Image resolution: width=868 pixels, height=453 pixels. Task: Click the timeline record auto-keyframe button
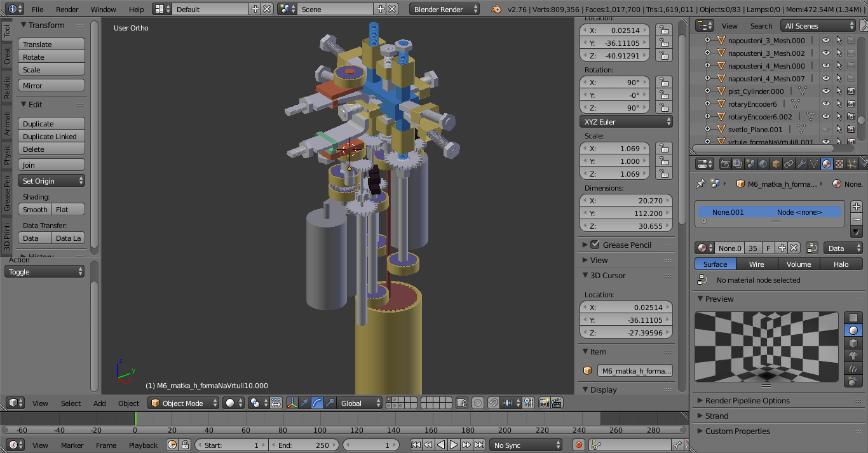tap(578, 445)
